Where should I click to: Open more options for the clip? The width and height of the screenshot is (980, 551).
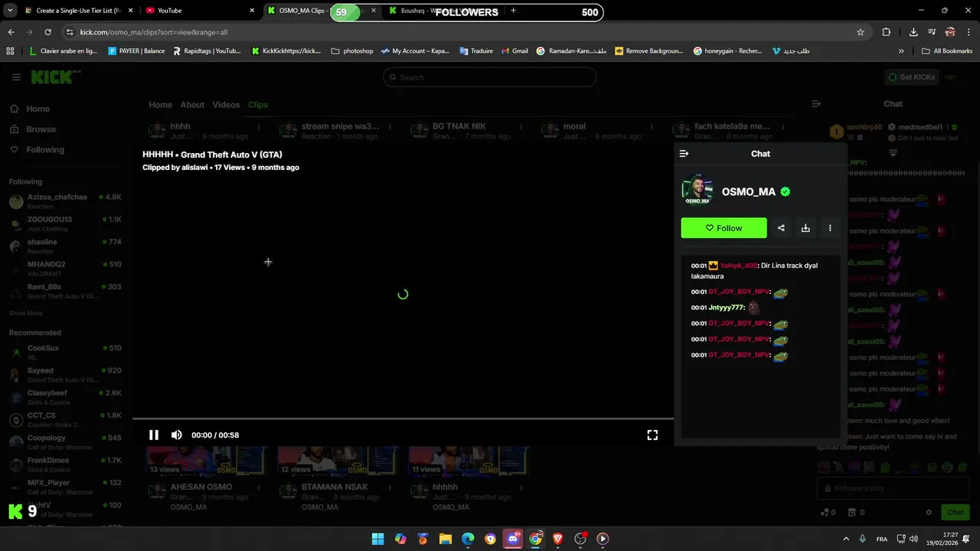[830, 228]
